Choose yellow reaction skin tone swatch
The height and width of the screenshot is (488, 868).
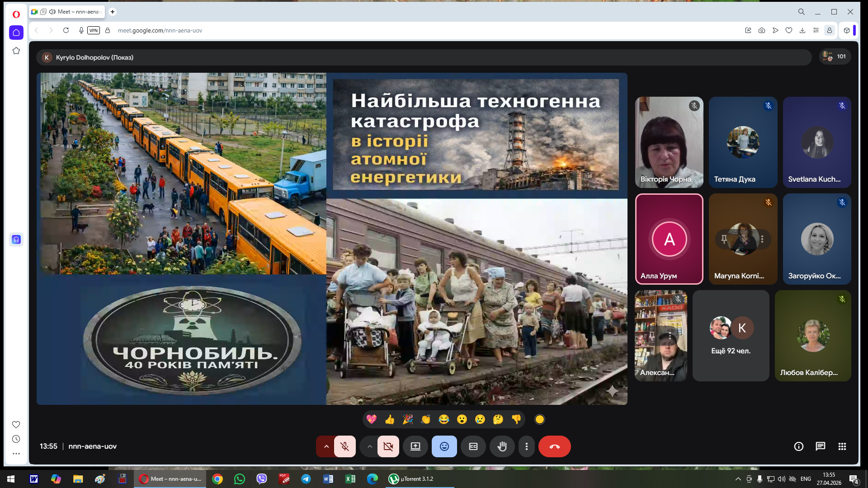[x=539, y=419]
